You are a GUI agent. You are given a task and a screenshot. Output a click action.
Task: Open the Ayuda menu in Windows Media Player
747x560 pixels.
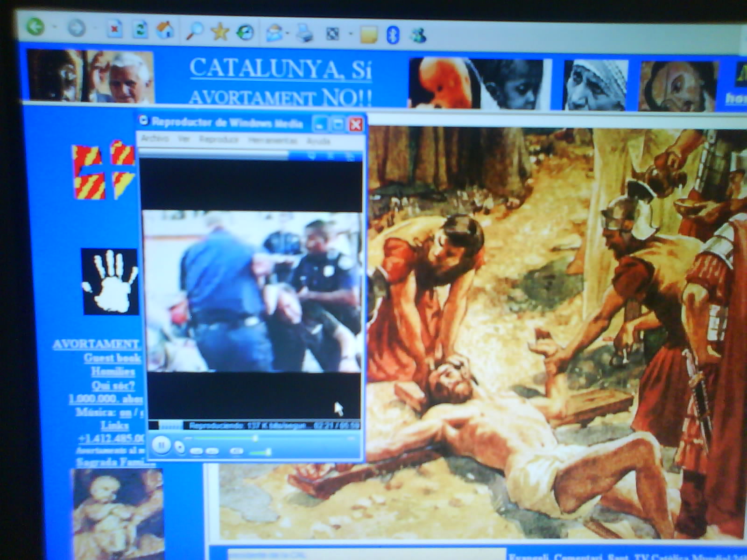[x=318, y=141]
